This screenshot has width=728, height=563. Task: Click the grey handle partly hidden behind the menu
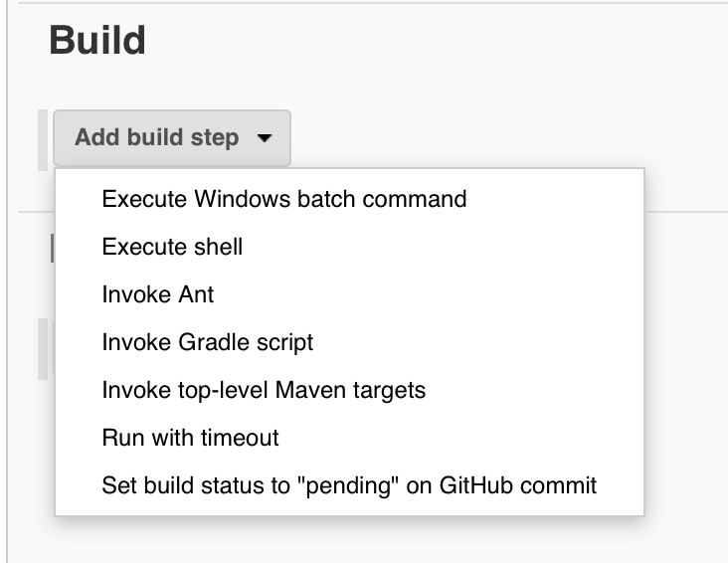pos(44,348)
